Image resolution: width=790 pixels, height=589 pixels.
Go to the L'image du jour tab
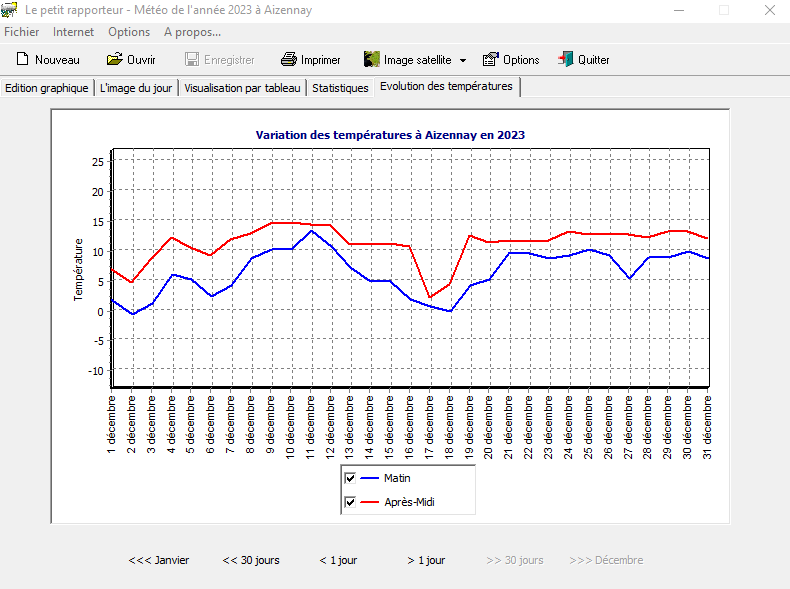click(x=136, y=88)
